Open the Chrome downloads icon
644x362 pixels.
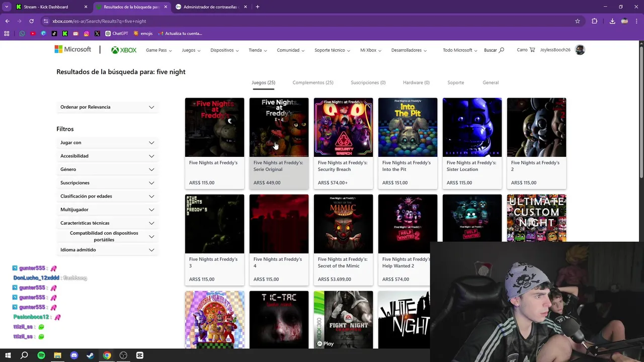pos(612,21)
